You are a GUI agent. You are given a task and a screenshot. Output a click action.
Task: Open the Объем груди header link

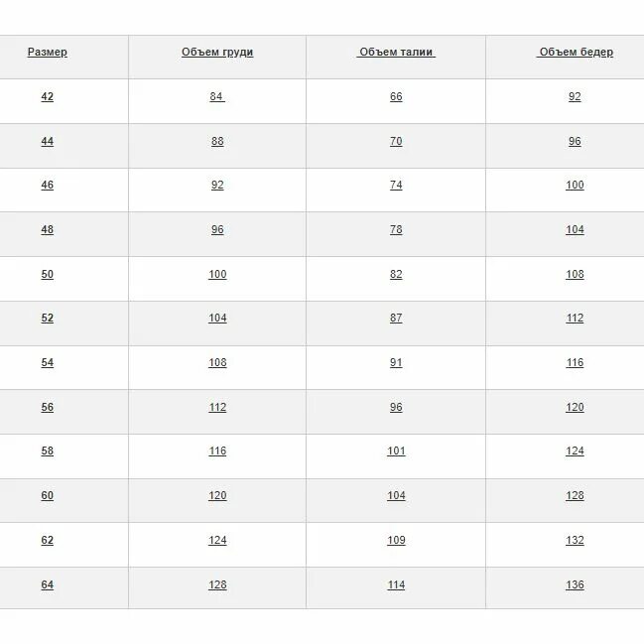point(217,53)
